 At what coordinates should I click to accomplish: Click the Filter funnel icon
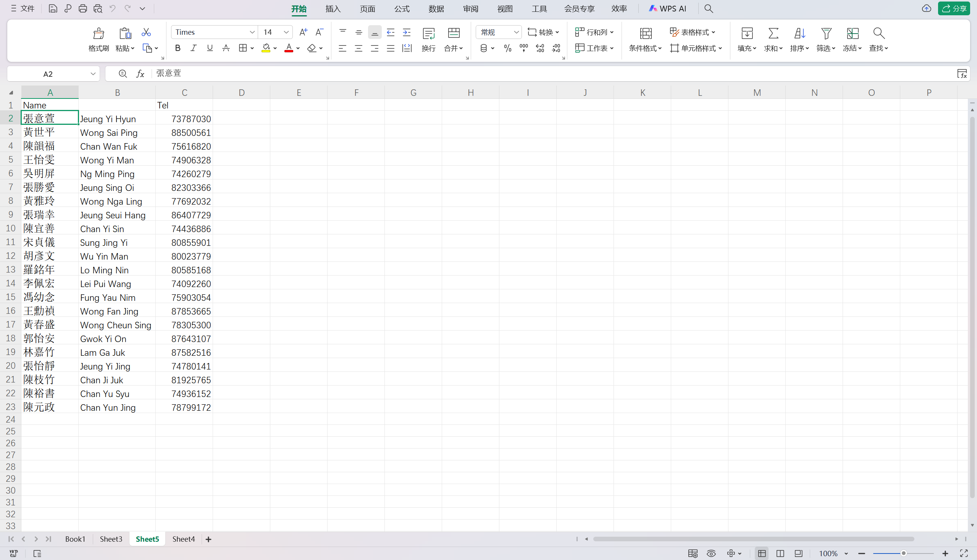click(x=826, y=34)
